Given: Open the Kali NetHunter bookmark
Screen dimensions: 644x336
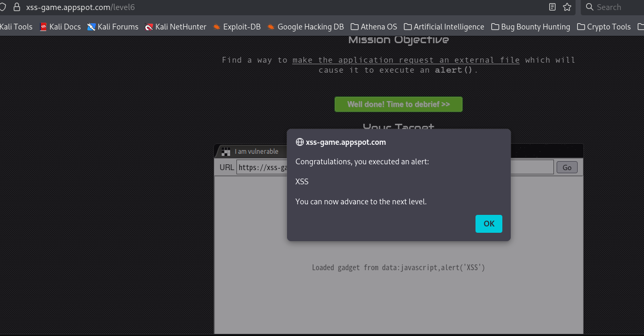Looking at the screenshot, I should [x=175, y=27].
